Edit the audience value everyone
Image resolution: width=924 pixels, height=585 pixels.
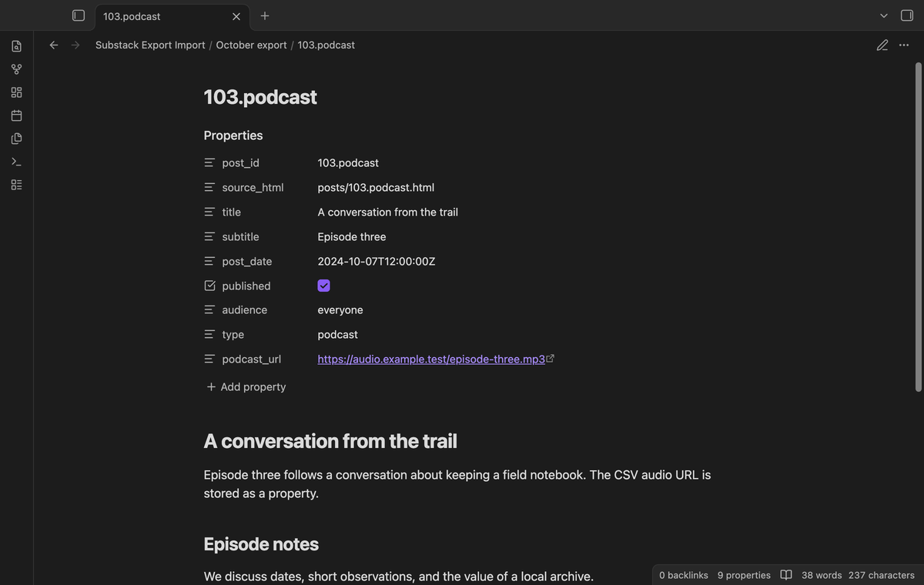pyautogui.click(x=340, y=310)
